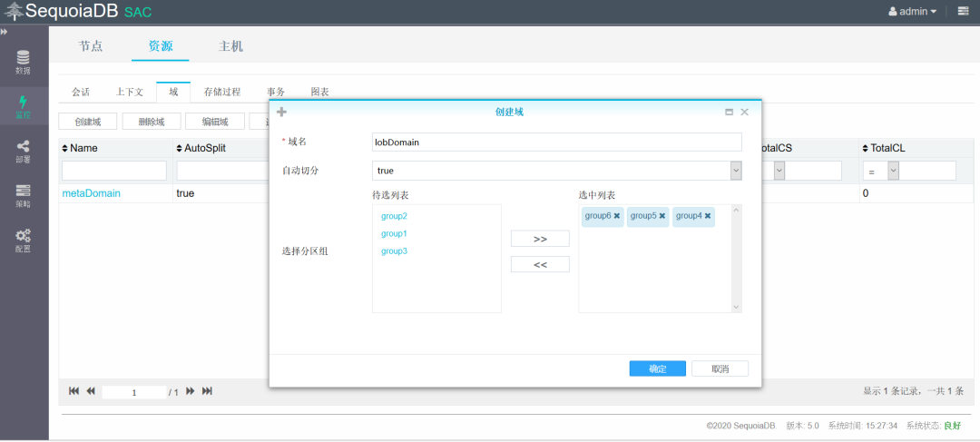Select group2 in the 待选列表

click(x=395, y=216)
